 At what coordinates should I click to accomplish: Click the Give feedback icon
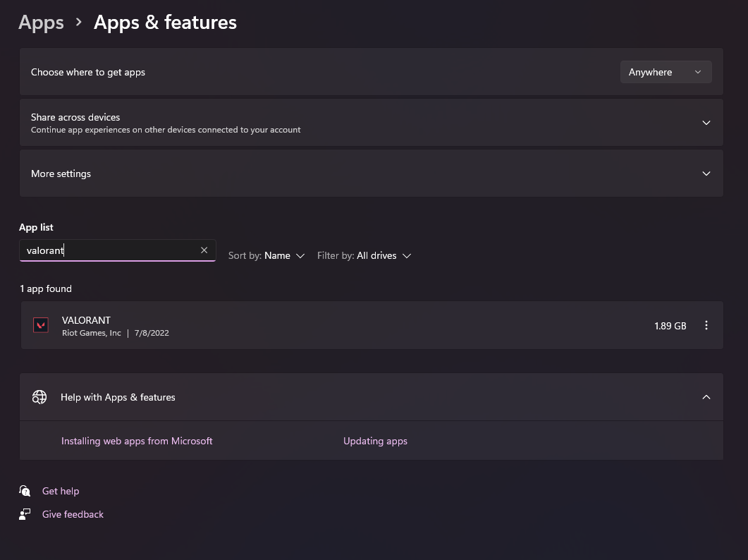tap(25, 514)
